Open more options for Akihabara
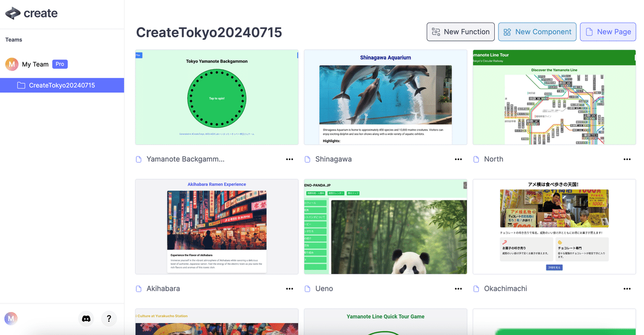 pos(290,289)
